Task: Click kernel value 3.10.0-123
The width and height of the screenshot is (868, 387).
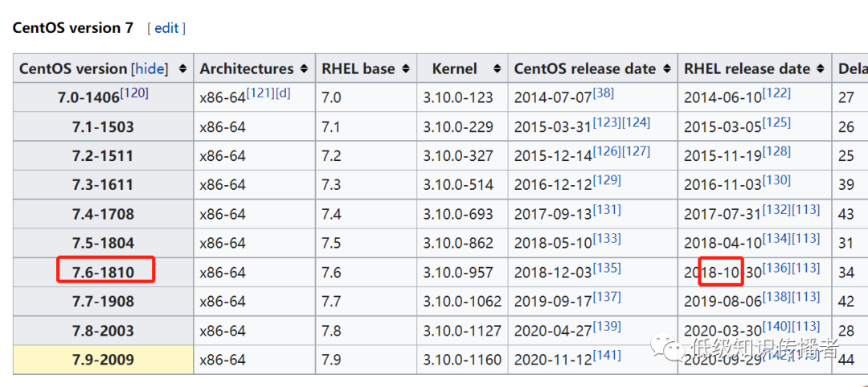Action: coord(458,98)
